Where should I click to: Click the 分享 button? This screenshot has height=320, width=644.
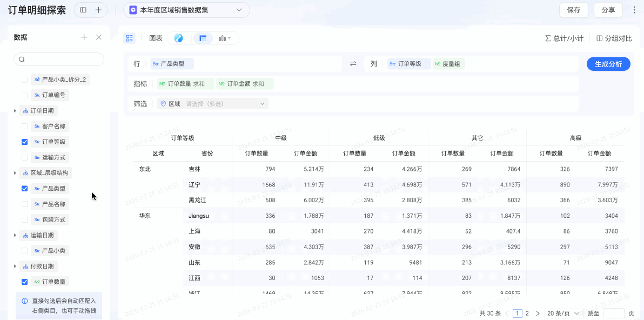pyautogui.click(x=608, y=10)
